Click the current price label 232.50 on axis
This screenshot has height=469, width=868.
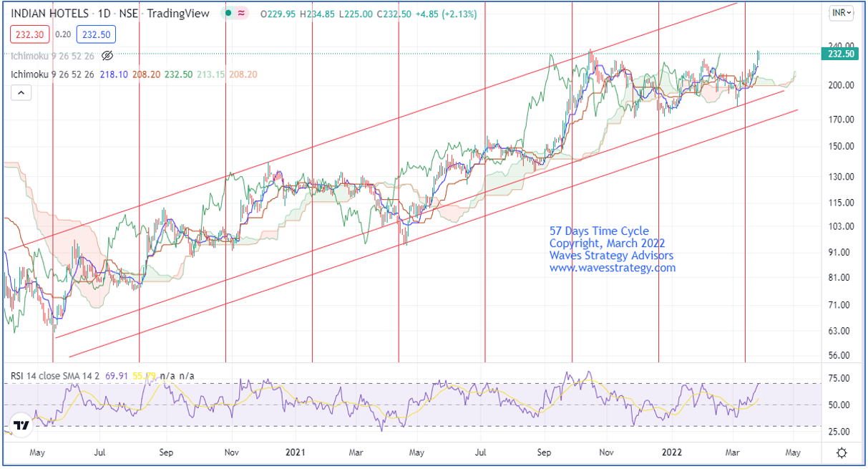[x=842, y=54]
